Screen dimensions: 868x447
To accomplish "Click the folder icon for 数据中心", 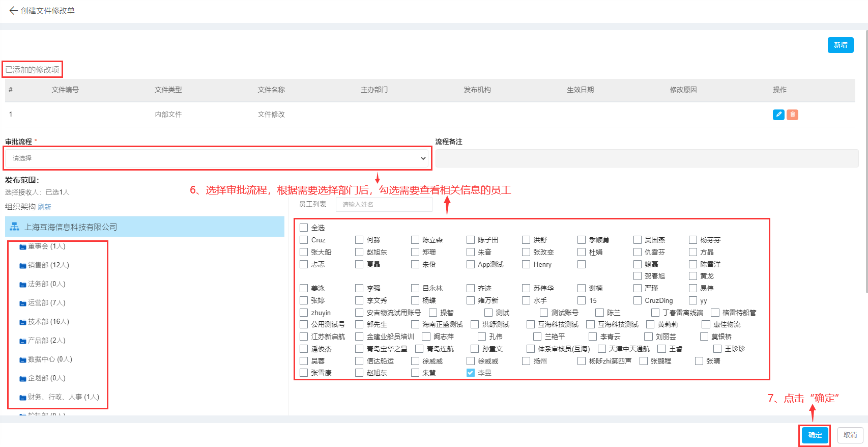I will tap(23, 360).
